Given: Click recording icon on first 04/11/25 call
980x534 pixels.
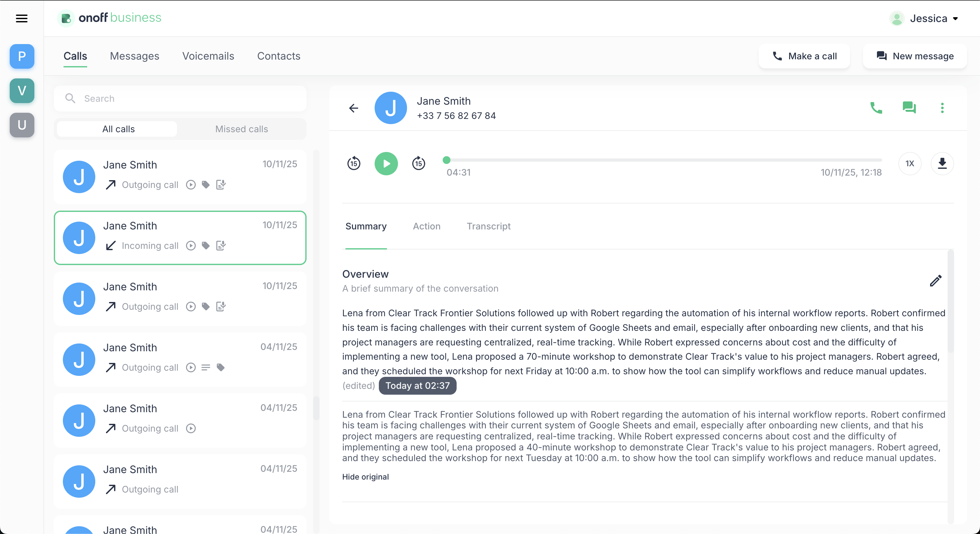Looking at the screenshot, I should [x=191, y=367].
